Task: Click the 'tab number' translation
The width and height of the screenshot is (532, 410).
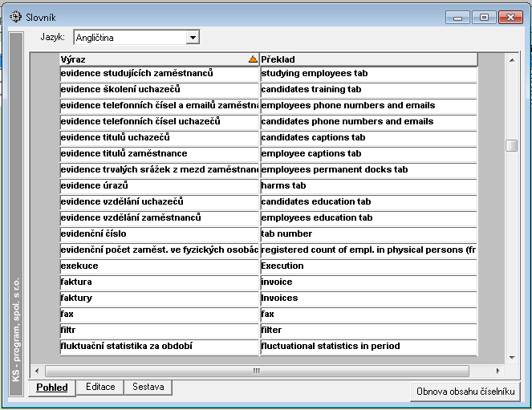Action: [368, 234]
